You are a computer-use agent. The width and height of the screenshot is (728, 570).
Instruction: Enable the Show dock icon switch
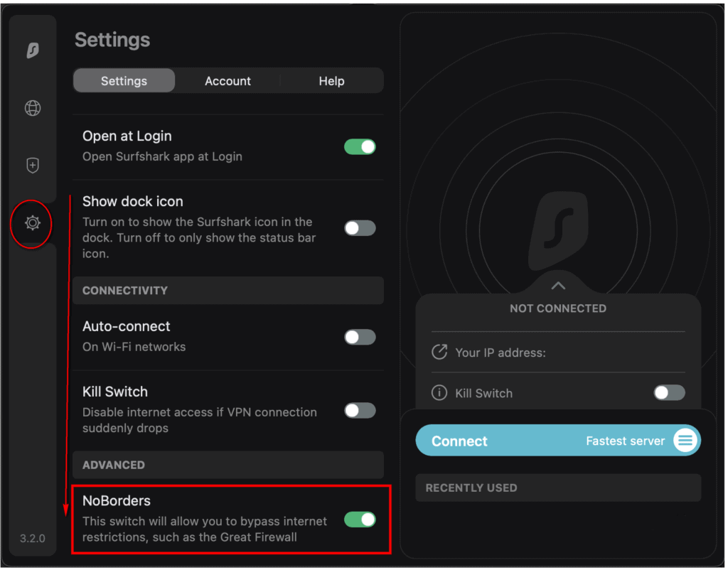point(360,228)
